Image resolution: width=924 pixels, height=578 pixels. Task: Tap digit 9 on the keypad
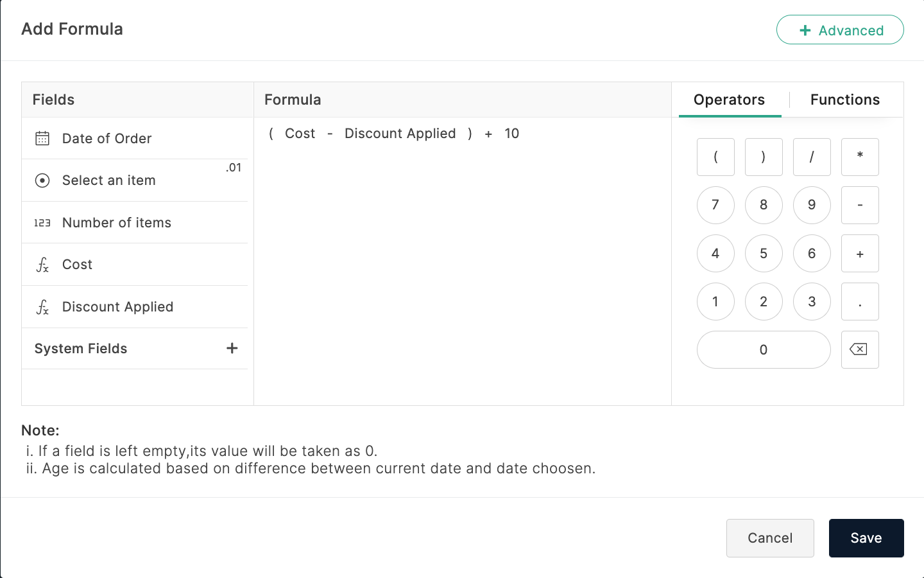pyautogui.click(x=812, y=205)
